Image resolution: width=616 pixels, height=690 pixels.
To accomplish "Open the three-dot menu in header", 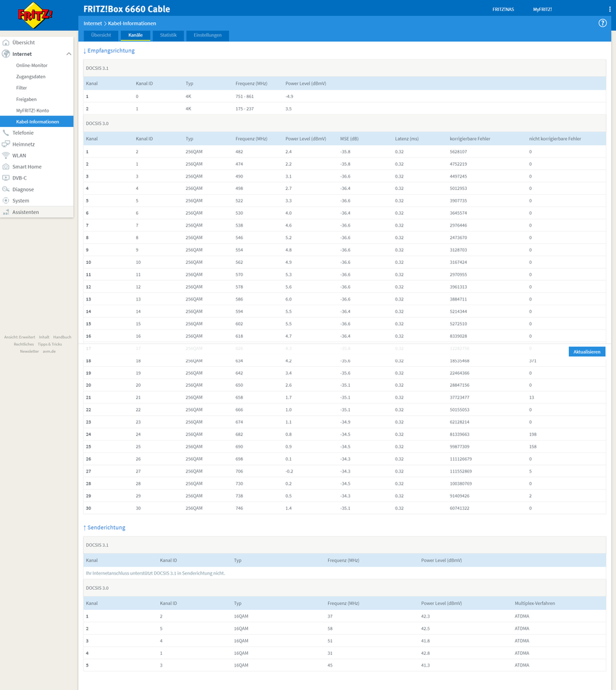I will (609, 9).
